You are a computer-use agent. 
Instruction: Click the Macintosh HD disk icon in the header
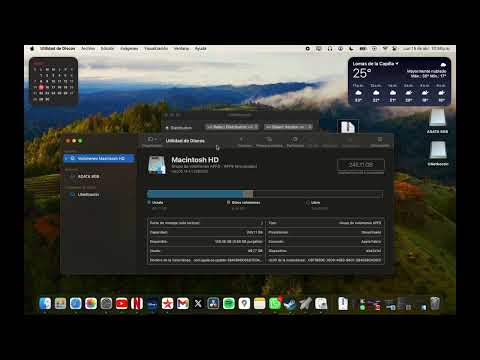tap(157, 165)
